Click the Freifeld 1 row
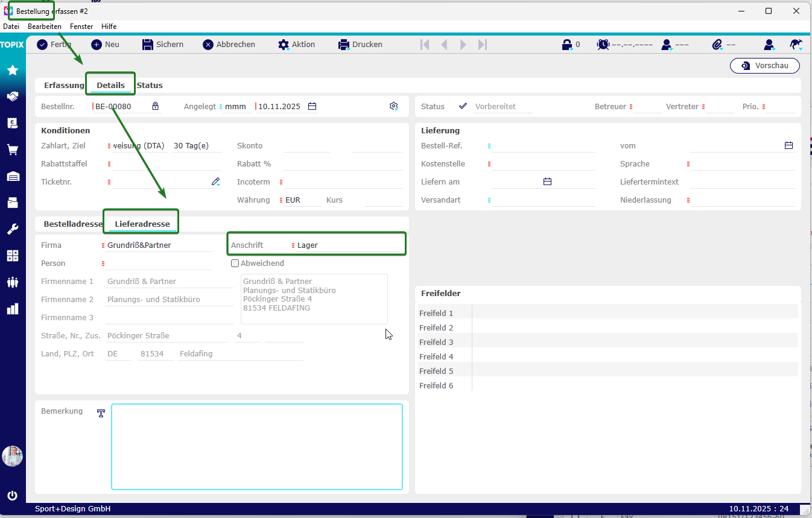This screenshot has width=812, height=518. click(x=607, y=313)
